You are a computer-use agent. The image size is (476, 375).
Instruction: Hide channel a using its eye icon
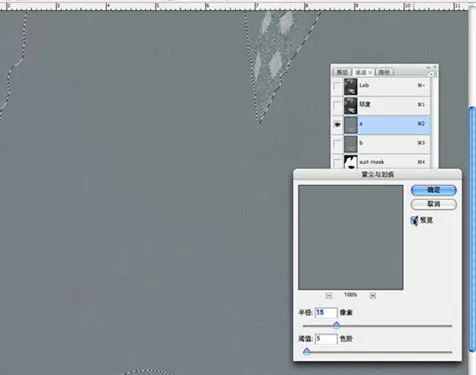[x=337, y=124]
